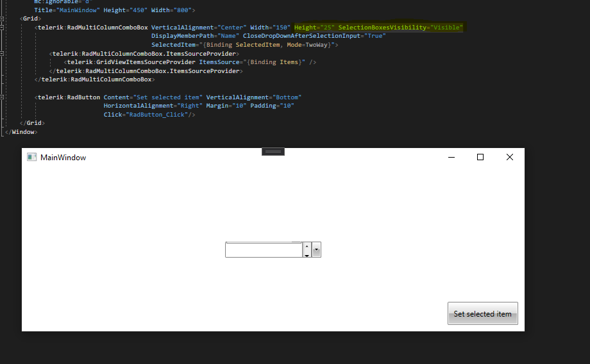Collapse the RadMultiColumnComboBox opening tag block
The width and height of the screenshot is (590, 364).
[x=2, y=28]
